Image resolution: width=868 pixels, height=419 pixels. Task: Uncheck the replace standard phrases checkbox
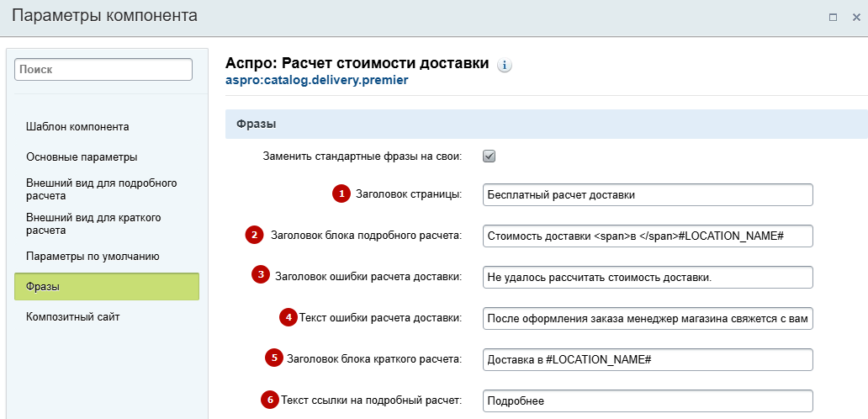pos(489,156)
